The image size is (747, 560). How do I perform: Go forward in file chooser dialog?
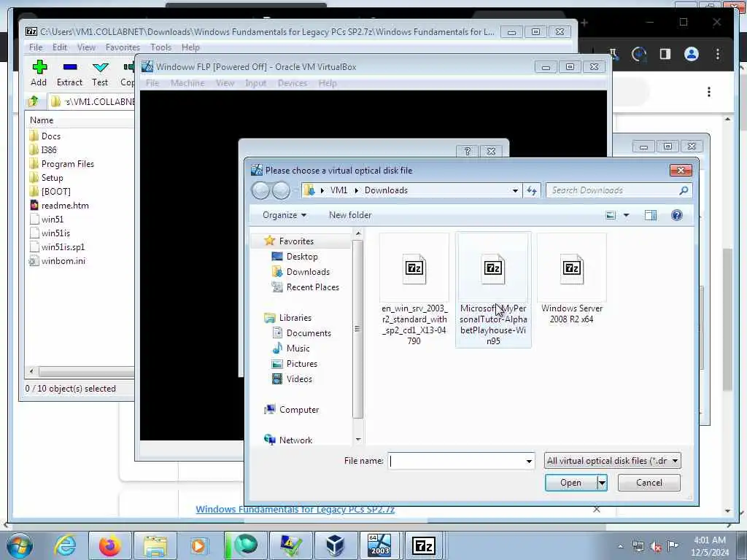pyautogui.click(x=281, y=190)
